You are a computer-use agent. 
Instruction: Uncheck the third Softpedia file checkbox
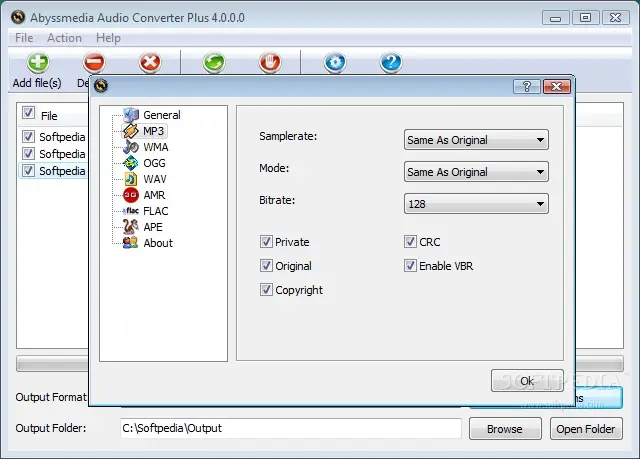tap(28, 171)
